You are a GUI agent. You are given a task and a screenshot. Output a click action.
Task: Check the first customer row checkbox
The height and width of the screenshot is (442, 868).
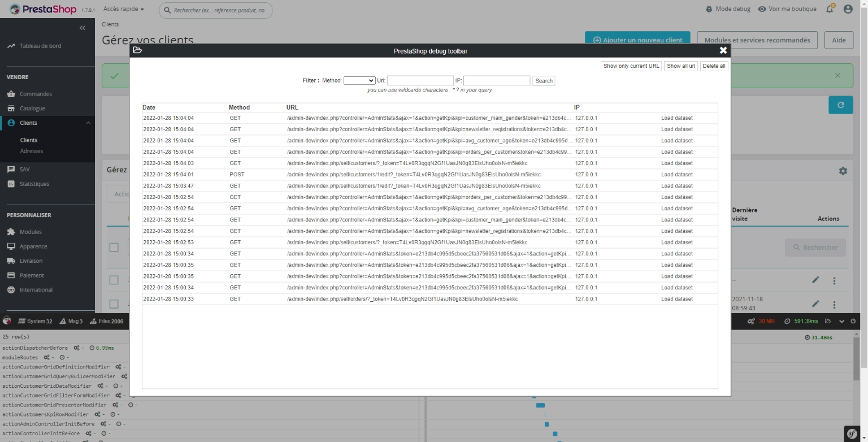point(114,280)
